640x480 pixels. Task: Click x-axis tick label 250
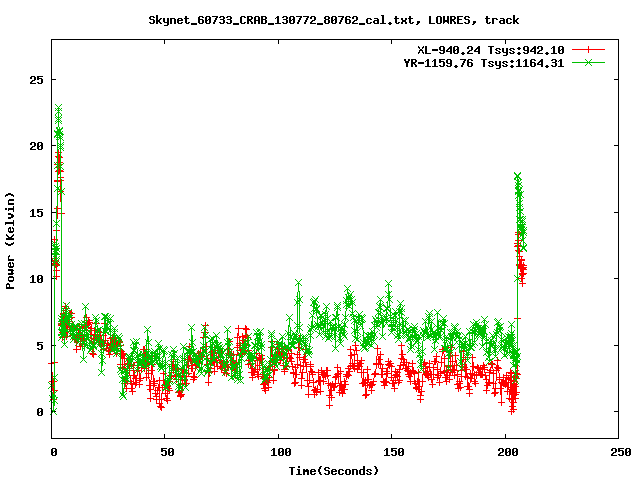(620, 452)
